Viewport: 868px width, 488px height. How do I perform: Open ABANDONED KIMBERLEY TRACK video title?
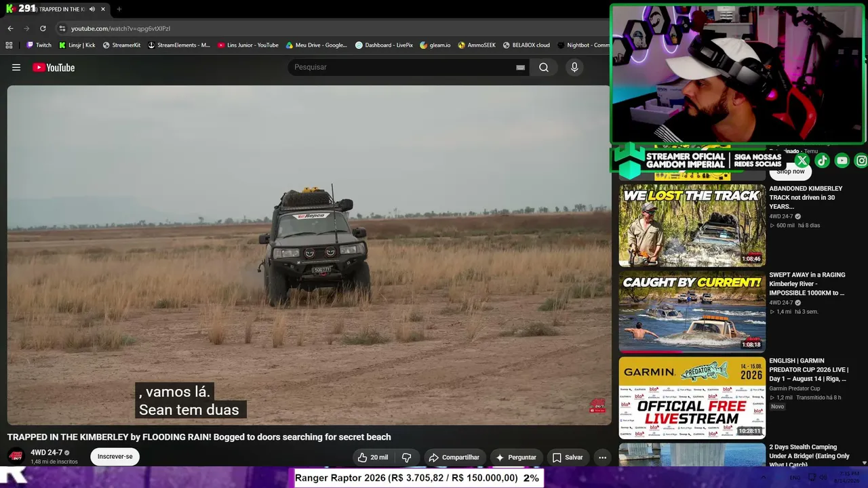pos(806,197)
